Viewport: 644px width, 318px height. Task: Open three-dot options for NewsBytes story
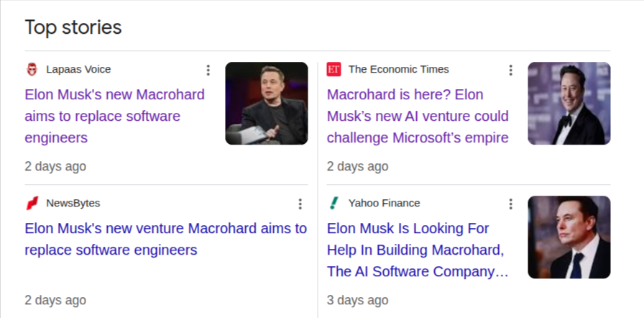click(x=300, y=204)
